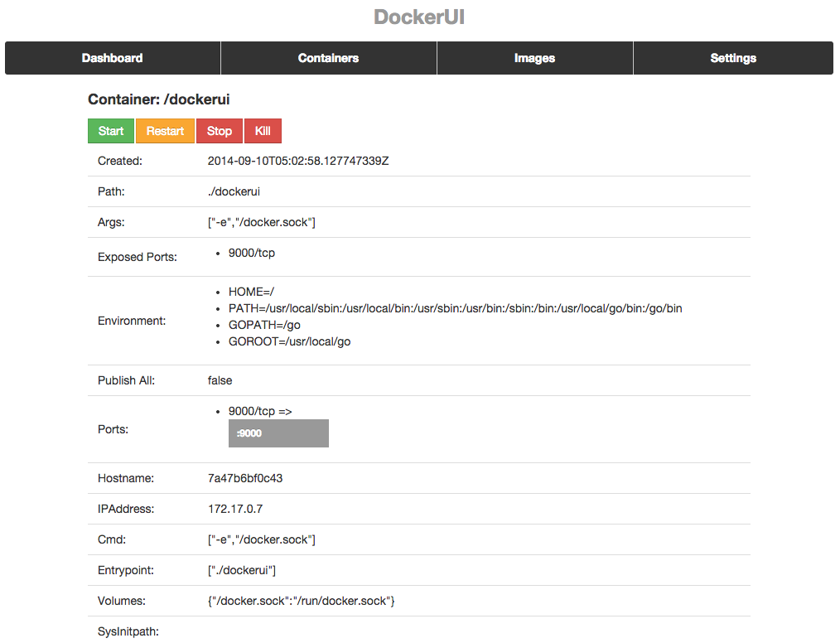Click the GOPATH=/go environment entry
This screenshot has height=643, width=840.
tap(264, 326)
